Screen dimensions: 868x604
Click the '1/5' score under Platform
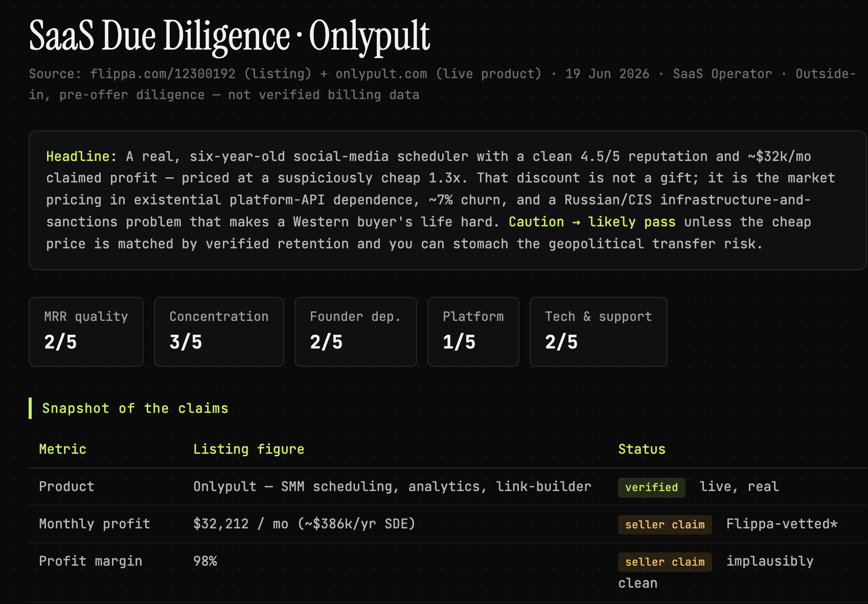tap(459, 342)
